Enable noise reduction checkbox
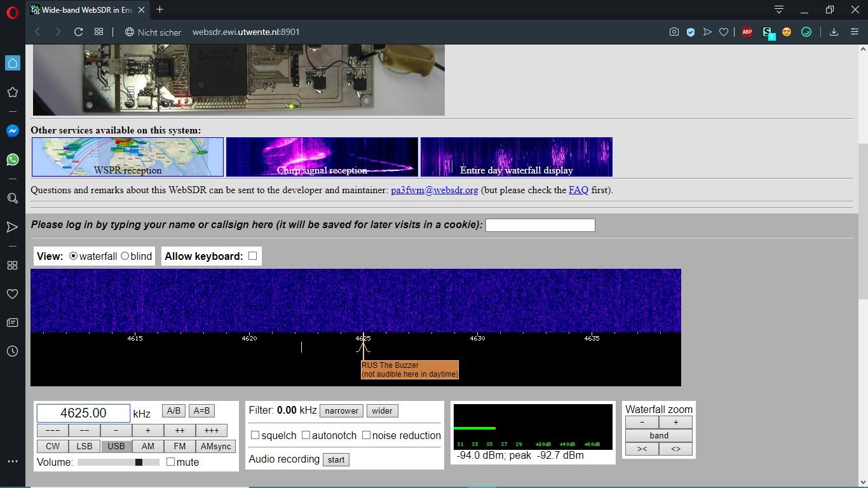 (x=366, y=435)
